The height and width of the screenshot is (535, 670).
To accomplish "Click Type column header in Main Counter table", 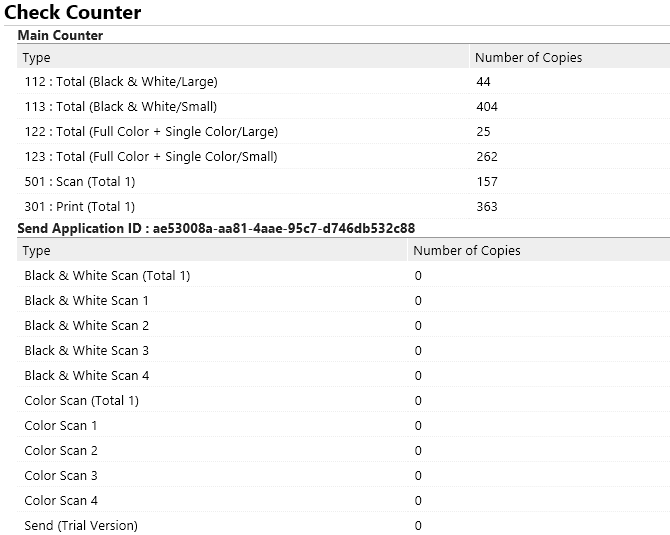I will pyautogui.click(x=37, y=58).
